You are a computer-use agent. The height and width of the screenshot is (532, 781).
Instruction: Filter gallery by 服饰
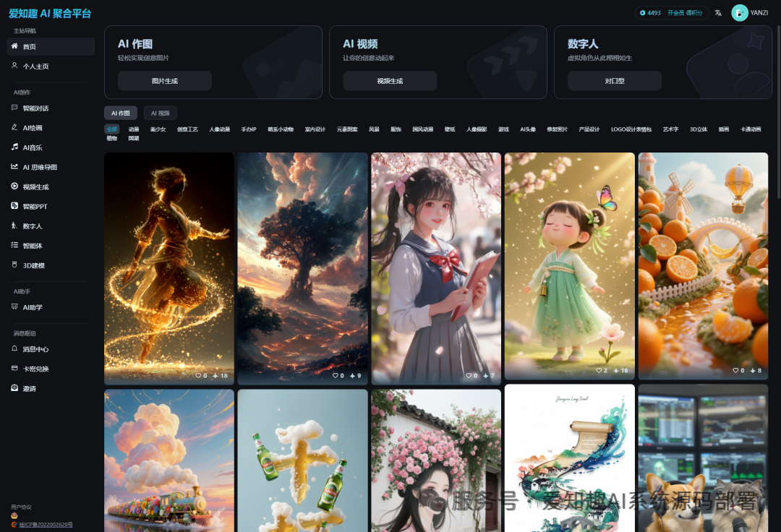(396, 129)
